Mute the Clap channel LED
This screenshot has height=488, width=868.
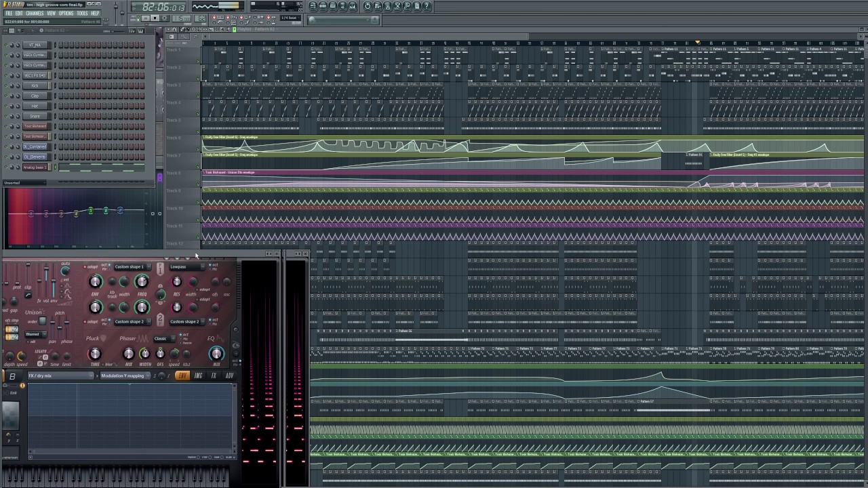coord(6,96)
